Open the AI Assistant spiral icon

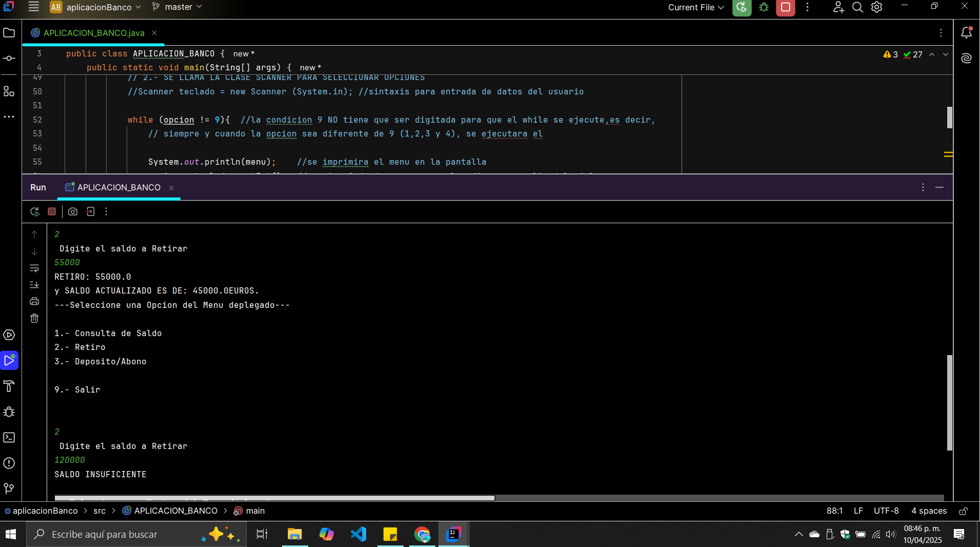point(967,58)
